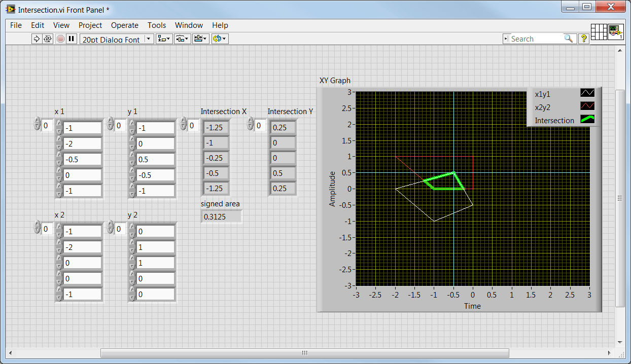This screenshot has height=364, width=631.
Task: Click the Run Continuously icon
Action: click(x=47, y=39)
